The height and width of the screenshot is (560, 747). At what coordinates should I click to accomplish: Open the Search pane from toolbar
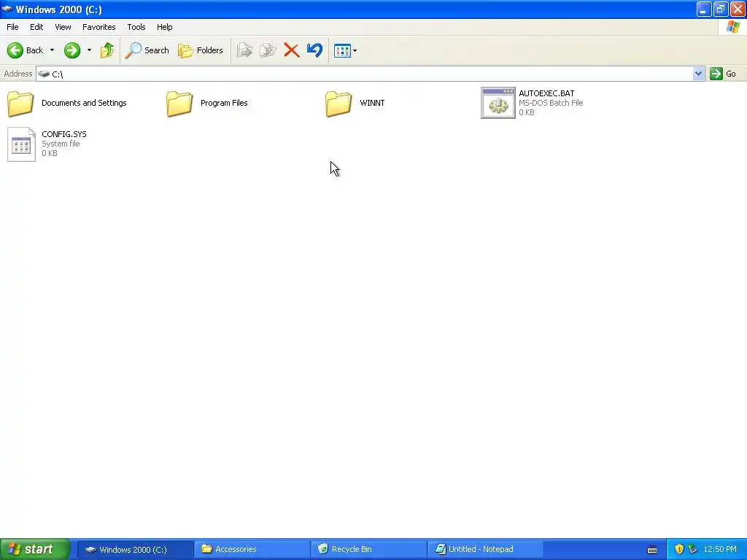pyautogui.click(x=147, y=50)
